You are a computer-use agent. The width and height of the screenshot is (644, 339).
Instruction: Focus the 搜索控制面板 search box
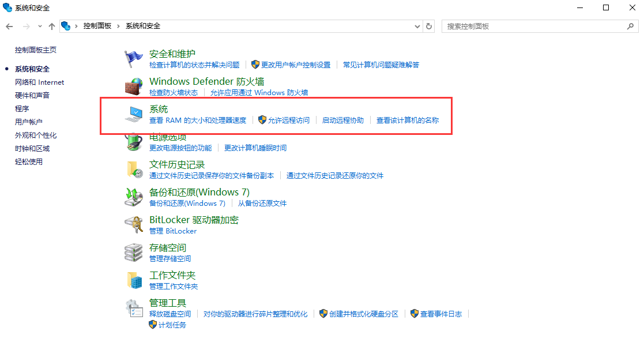[x=540, y=27]
